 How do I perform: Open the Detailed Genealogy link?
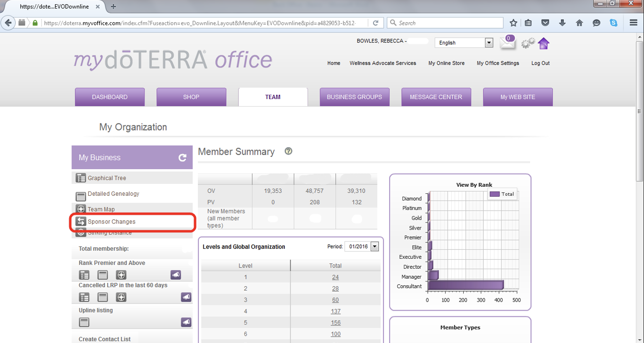[114, 194]
